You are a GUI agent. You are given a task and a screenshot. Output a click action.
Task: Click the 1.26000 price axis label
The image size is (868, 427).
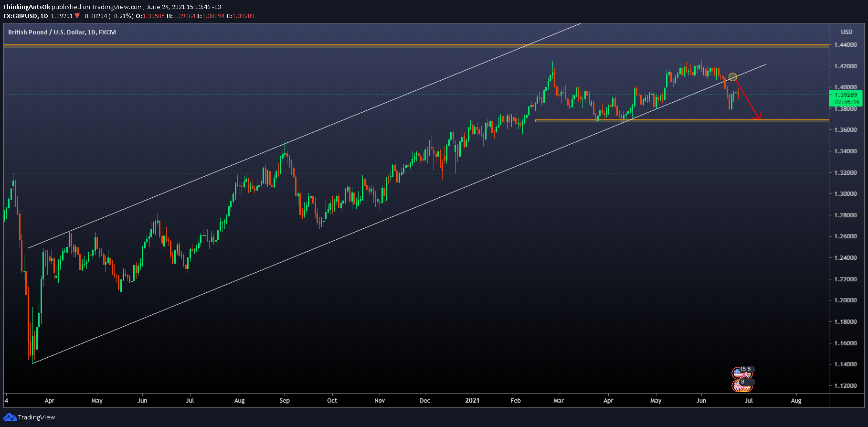pyautogui.click(x=846, y=236)
